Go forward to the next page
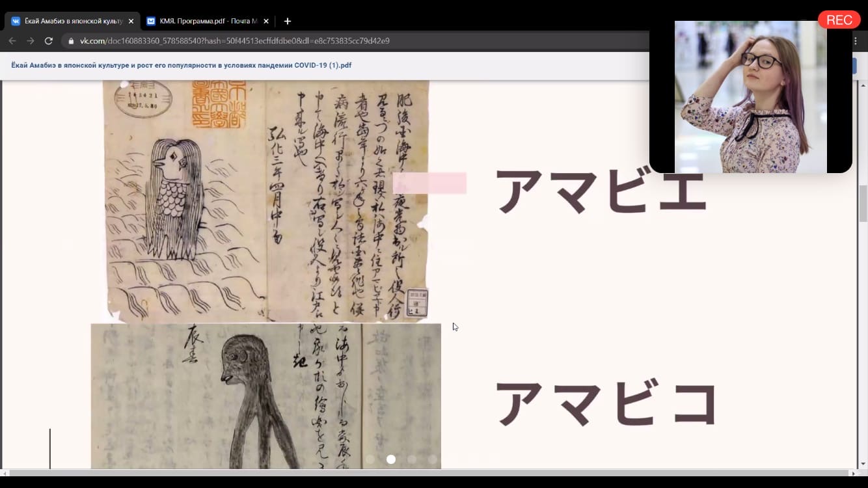 [30, 41]
